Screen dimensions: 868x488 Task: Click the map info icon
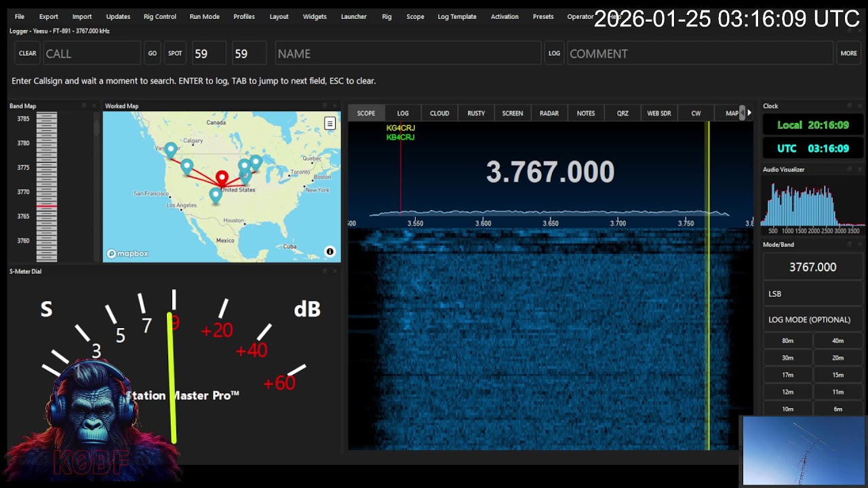click(330, 251)
